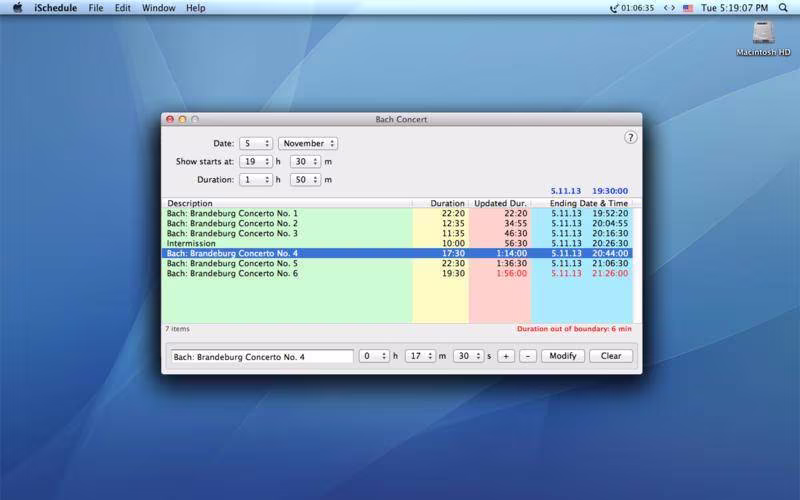Screen dimensions: 800x500
Task: Click the red 21:26:00 ending time
Action: (610, 273)
